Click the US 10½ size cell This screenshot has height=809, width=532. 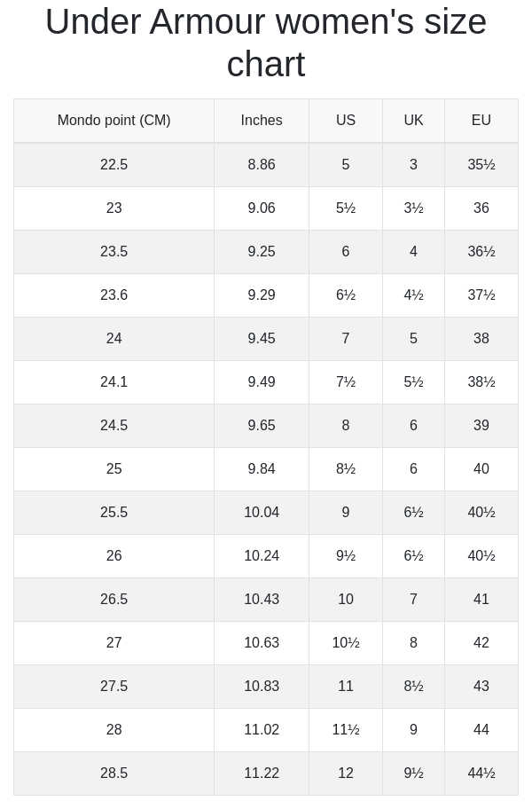click(x=346, y=643)
